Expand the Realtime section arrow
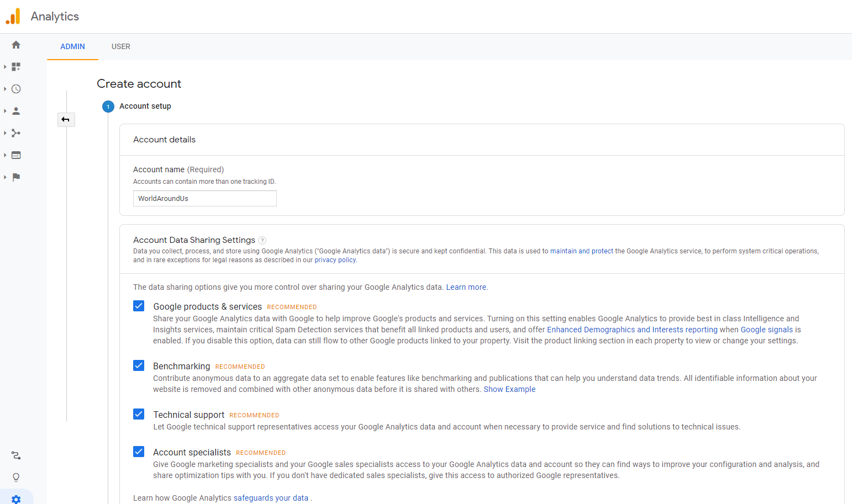Image resolution: width=852 pixels, height=504 pixels. tap(5, 89)
